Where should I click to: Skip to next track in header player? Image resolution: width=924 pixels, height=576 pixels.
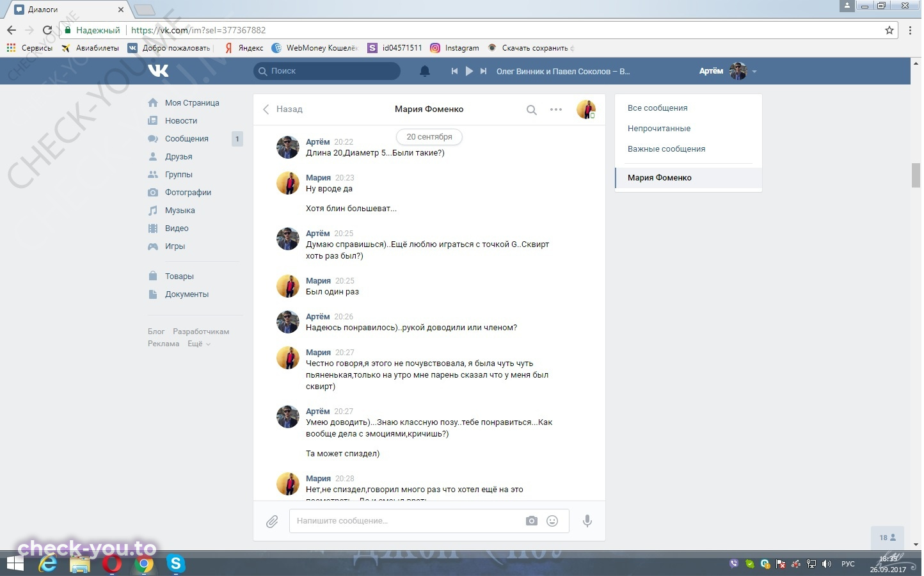click(x=484, y=71)
